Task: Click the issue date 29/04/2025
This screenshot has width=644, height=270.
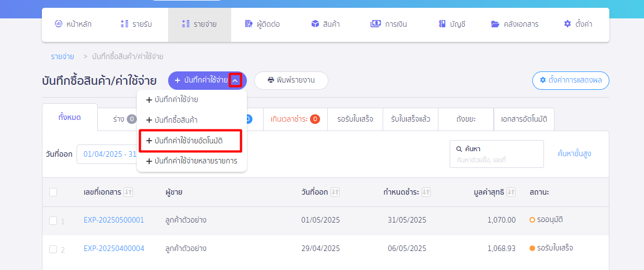Action: [x=321, y=248]
